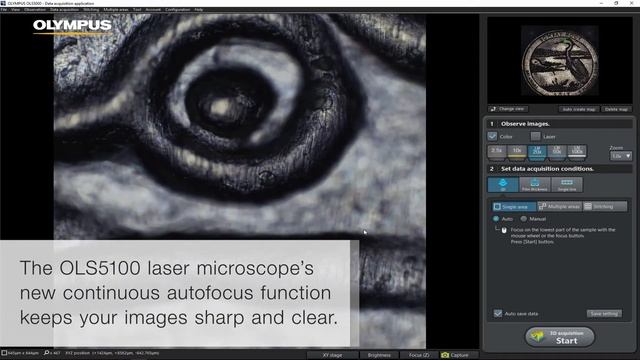The width and height of the screenshot is (640, 360).
Task: Click the Delete map button
Action: (x=616, y=109)
